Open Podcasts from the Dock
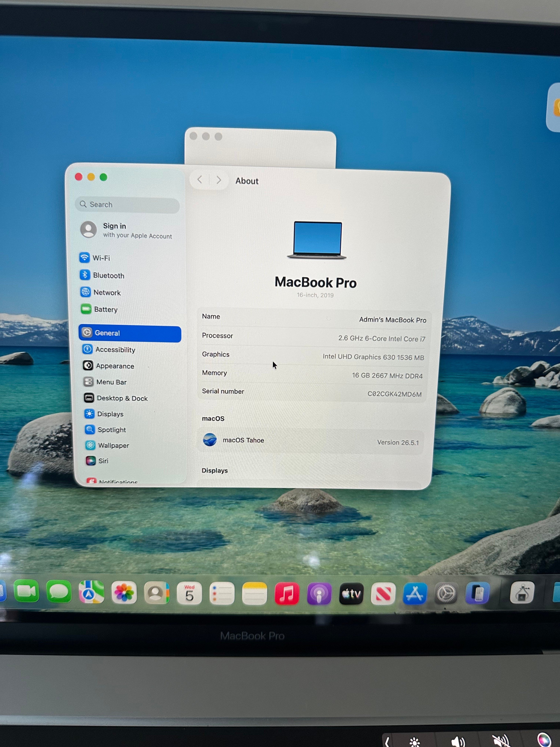The height and width of the screenshot is (747, 560). pyautogui.click(x=319, y=593)
